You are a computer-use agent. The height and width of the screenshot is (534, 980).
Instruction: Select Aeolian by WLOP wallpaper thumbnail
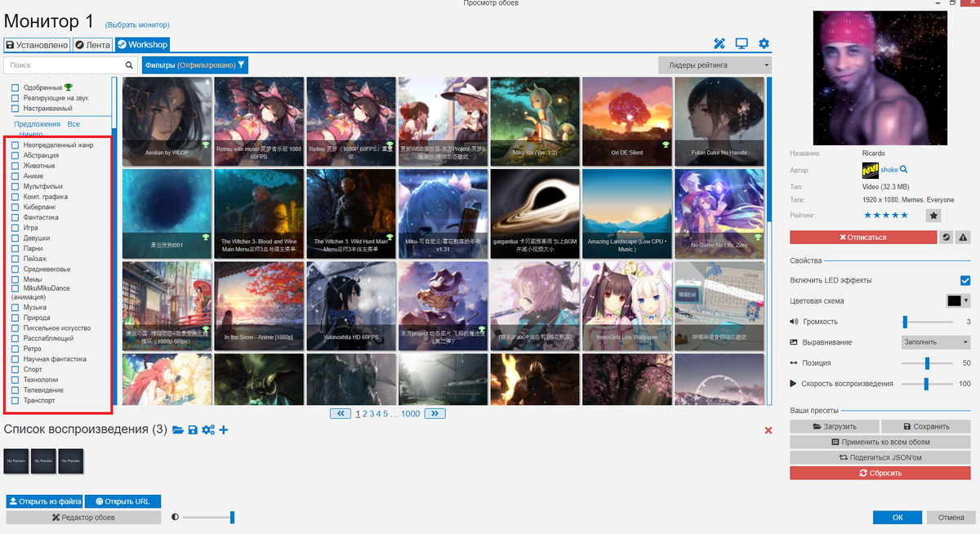tap(167, 121)
